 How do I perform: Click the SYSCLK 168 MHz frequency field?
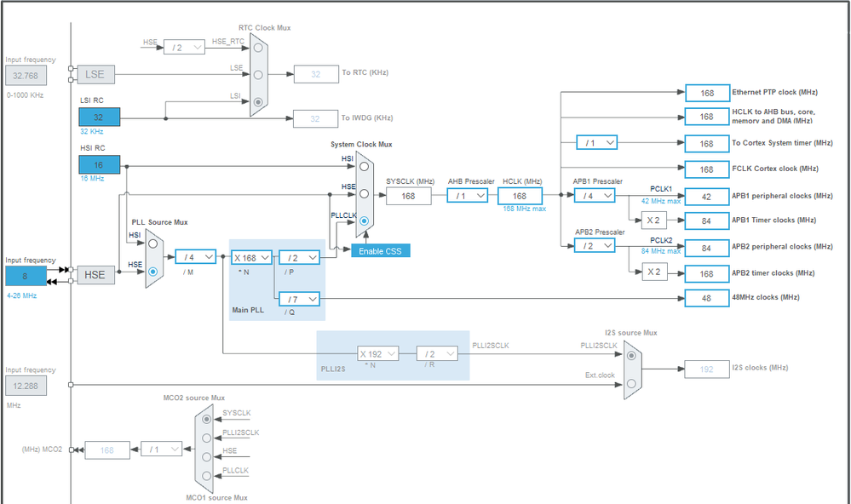[x=409, y=196]
